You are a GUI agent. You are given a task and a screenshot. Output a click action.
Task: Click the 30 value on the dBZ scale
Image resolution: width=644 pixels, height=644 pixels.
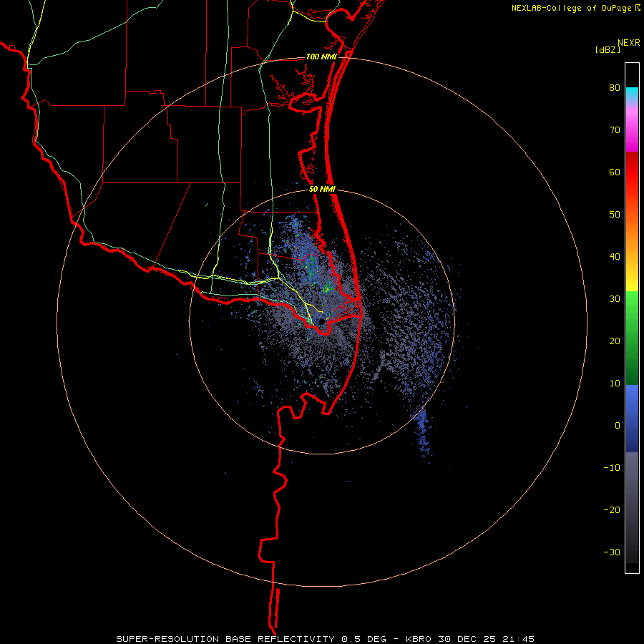coord(615,298)
